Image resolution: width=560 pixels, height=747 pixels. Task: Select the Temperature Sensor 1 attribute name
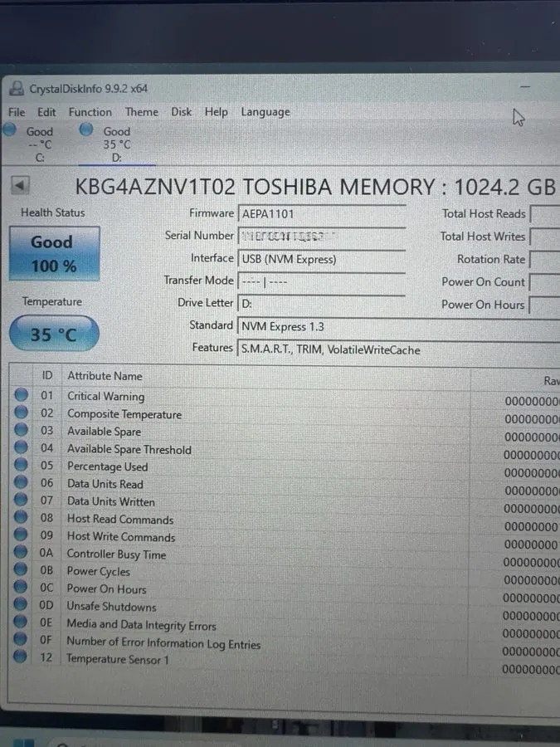[x=118, y=659]
